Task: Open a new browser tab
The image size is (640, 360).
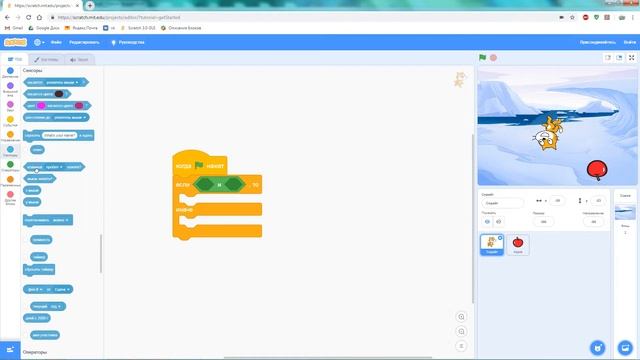Action: click(x=90, y=5)
